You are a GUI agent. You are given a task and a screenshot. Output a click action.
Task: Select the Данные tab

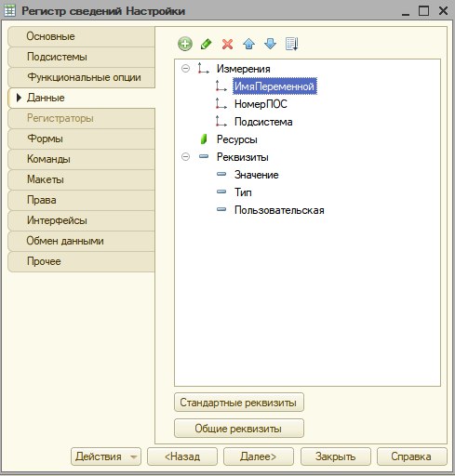point(81,98)
